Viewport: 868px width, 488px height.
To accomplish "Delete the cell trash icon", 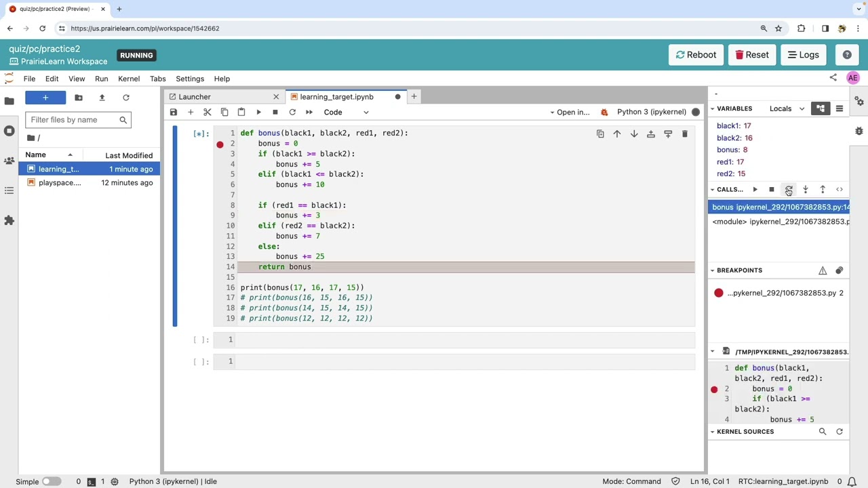I will pyautogui.click(x=685, y=134).
